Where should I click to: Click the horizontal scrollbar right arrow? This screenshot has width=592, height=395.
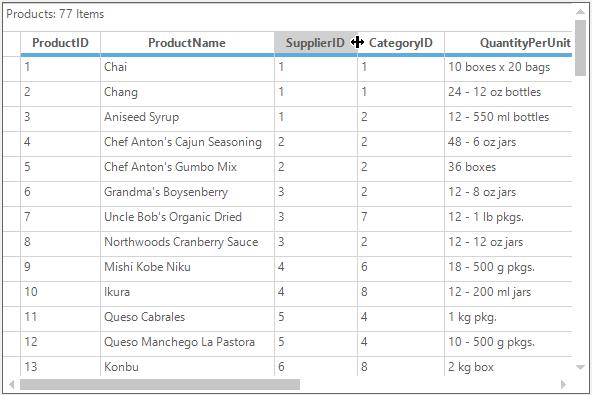pyautogui.click(x=564, y=385)
